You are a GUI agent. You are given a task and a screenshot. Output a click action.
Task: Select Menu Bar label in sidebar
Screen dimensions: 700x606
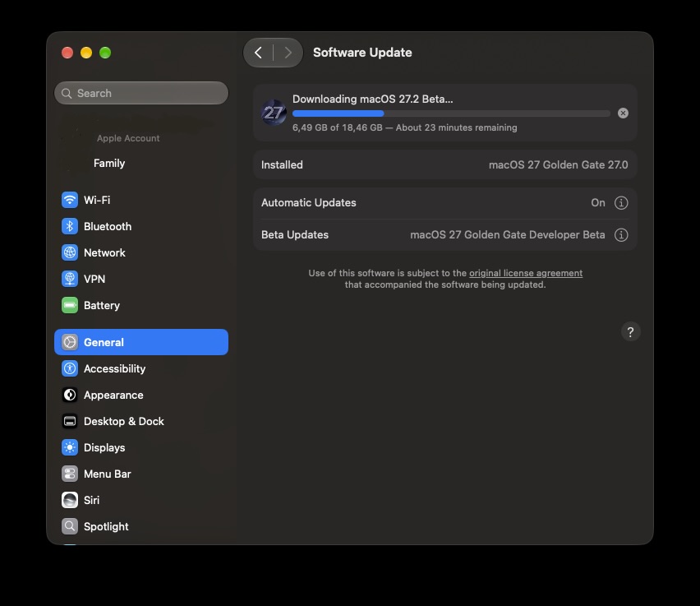click(107, 474)
